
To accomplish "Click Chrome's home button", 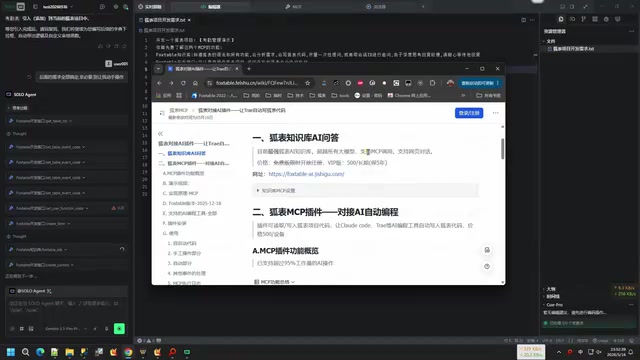I will (x=196, y=83).
